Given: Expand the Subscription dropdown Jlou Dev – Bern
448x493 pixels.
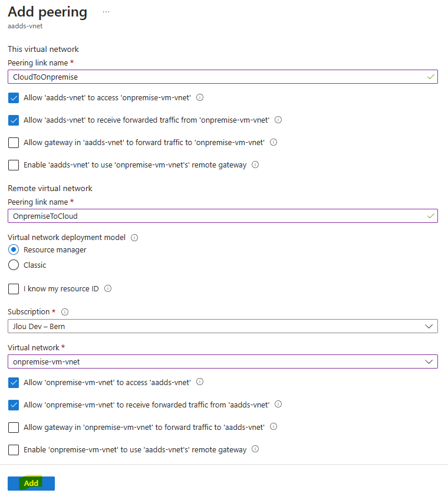Looking at the screenshot, I should [x=223, y=326].
